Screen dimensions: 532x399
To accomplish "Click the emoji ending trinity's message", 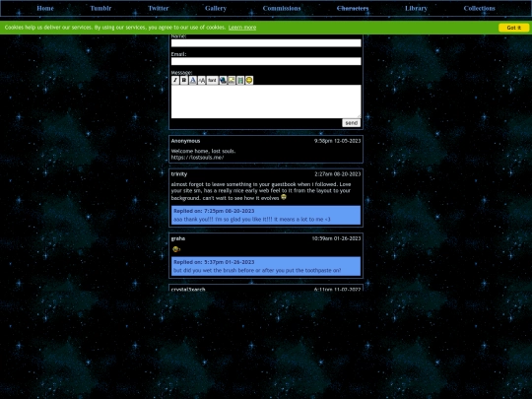I will 284,197.
